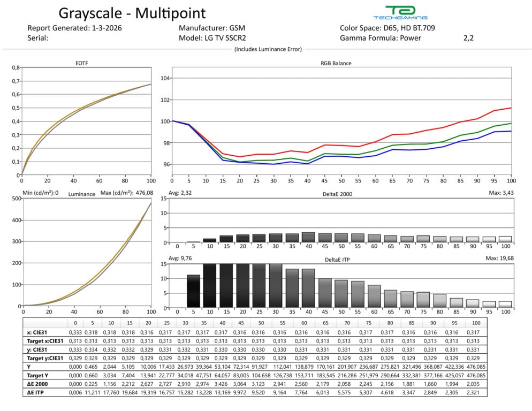Click the DeltaE 2000 bar at 40

pyautogui.click(x=308, y=237)
